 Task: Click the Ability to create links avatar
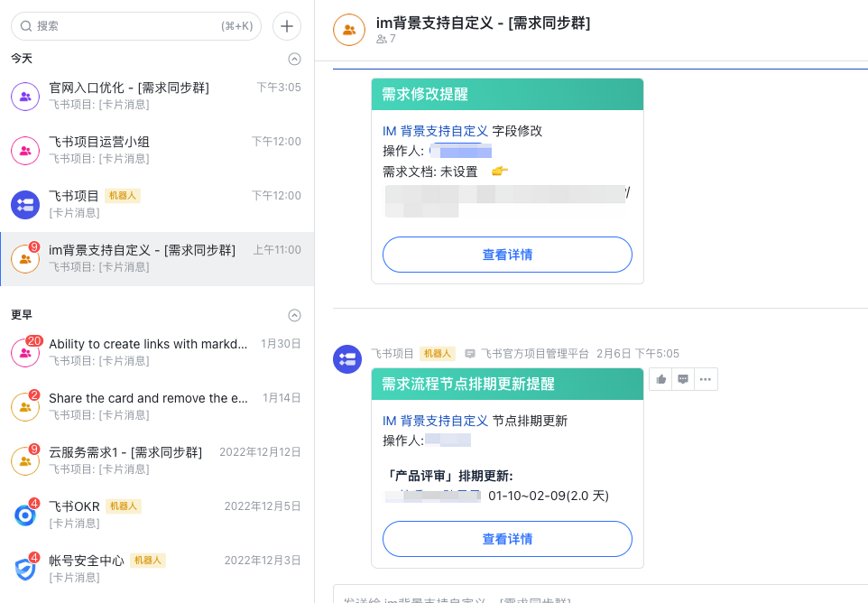pos(25,353)
